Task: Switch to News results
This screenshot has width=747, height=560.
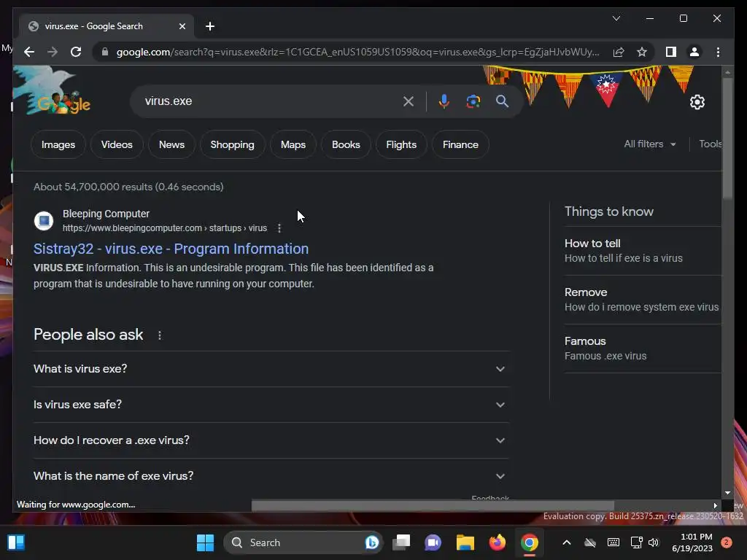Action: tap(171, 144)
